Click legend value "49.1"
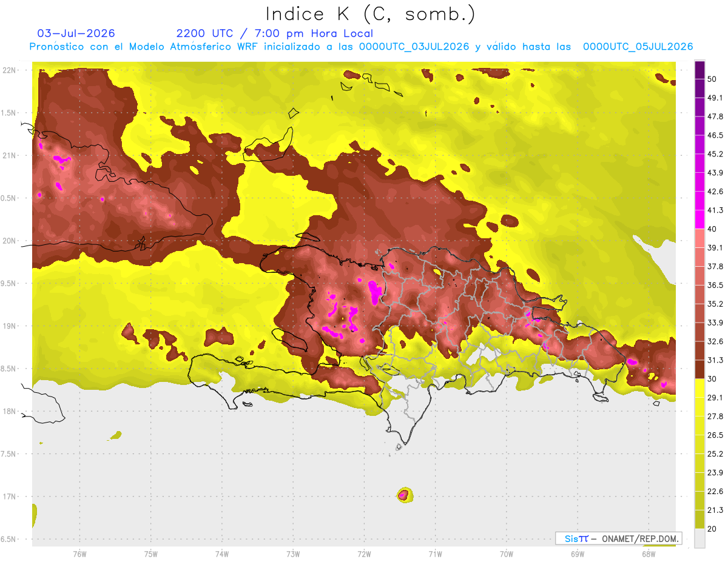Screen dimensions: 728x562 [715, 98]
